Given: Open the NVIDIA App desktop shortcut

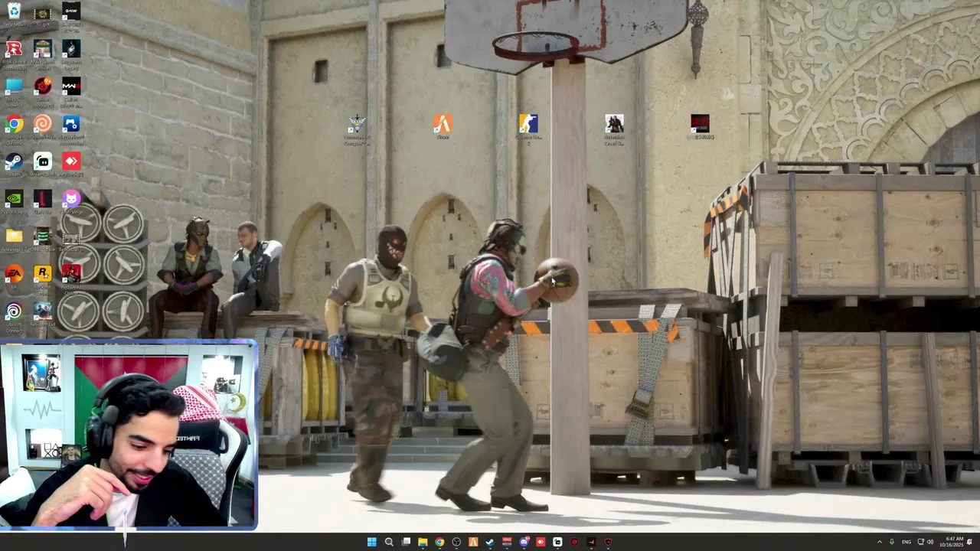Looking at the screenshot, I should tap(14, 202).
